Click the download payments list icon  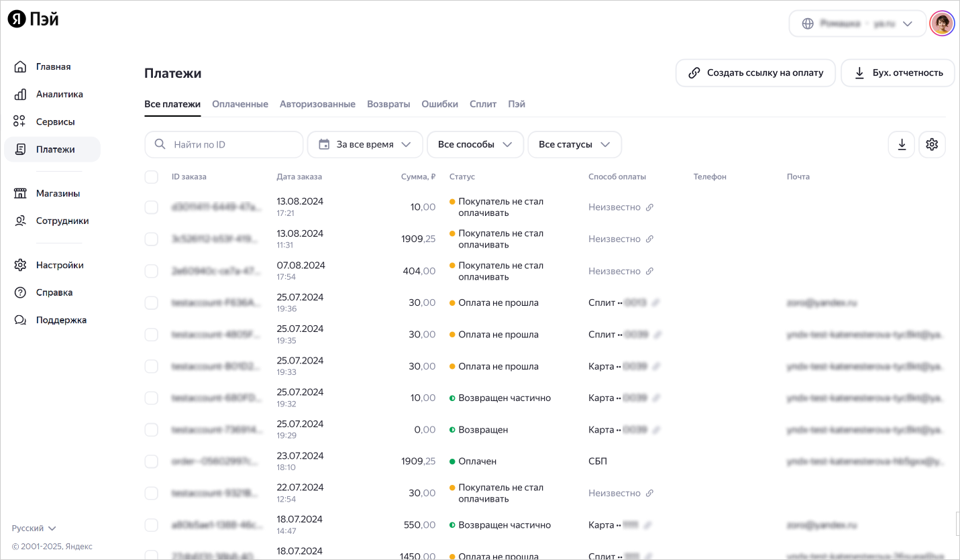coord(902,144)
